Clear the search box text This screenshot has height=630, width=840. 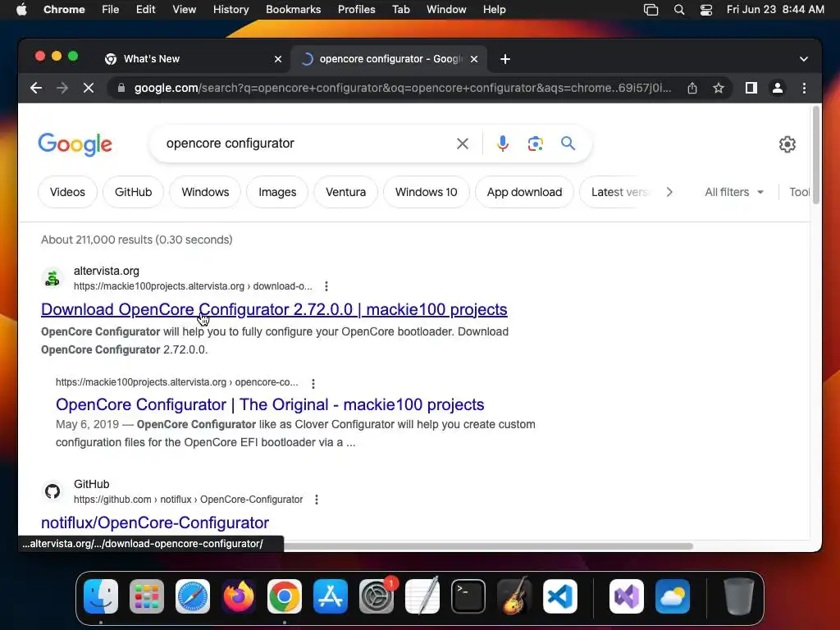click(x=463, y=144)
